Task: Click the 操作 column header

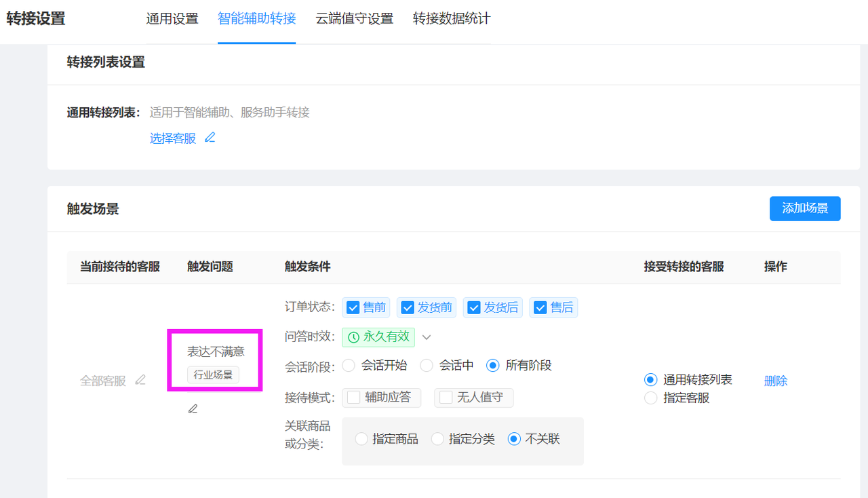Action: tap(776, 267)
